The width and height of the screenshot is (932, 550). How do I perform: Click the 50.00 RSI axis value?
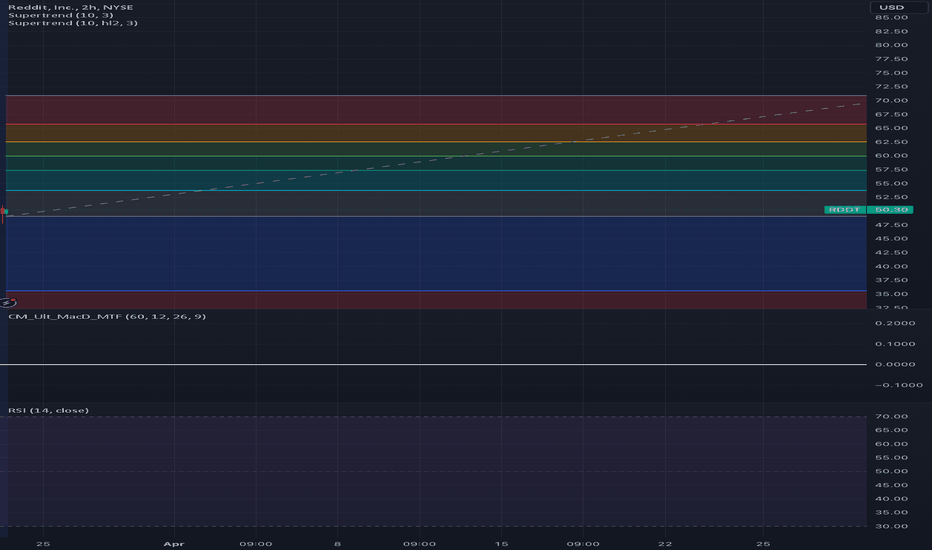pos(891,471)
